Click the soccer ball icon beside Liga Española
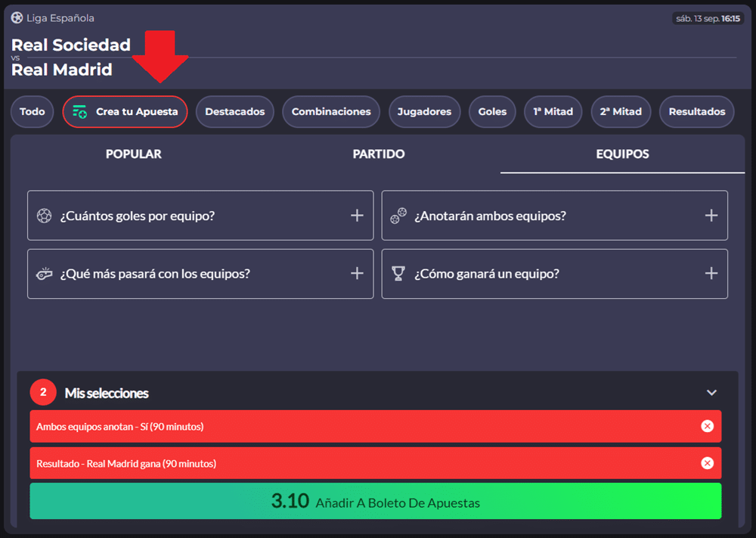756x538 pixels. tap(17, 18)
